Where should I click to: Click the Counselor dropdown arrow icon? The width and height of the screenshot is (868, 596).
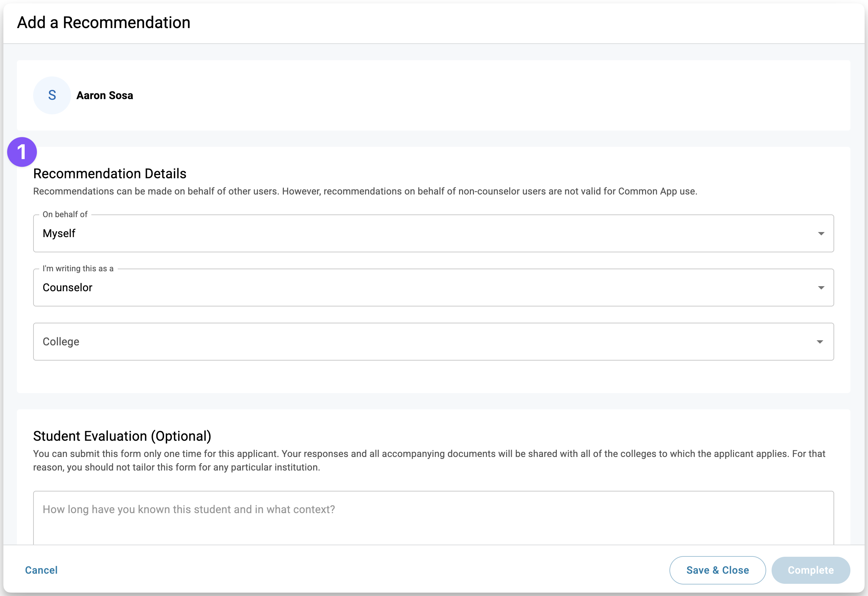[x=821, y=288]
